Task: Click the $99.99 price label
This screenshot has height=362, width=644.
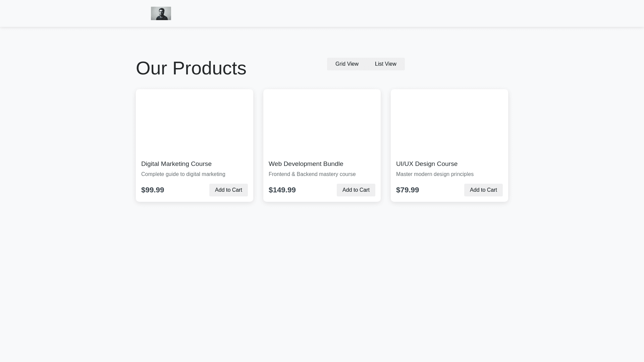Action: [x=153, y=190]
